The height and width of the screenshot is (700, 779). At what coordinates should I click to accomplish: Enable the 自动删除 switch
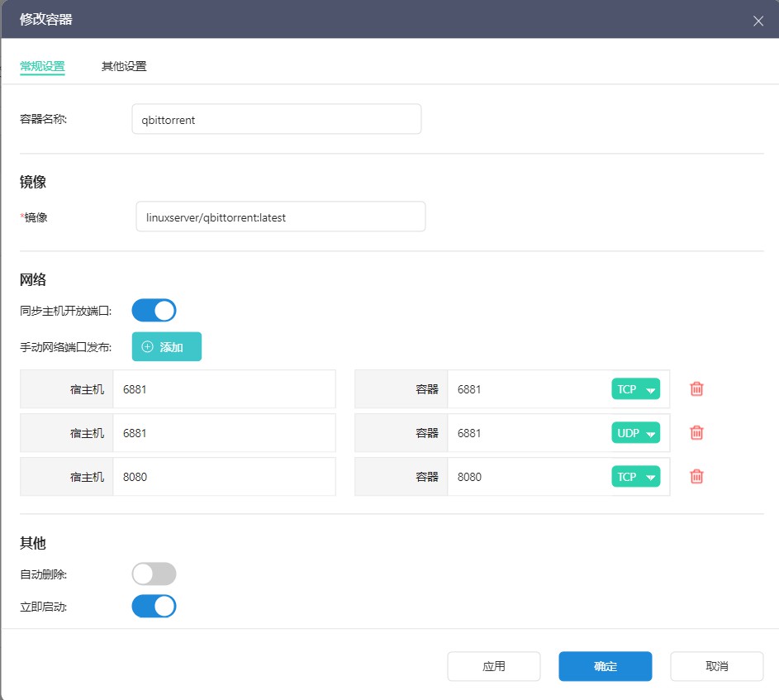pos(154,574)
